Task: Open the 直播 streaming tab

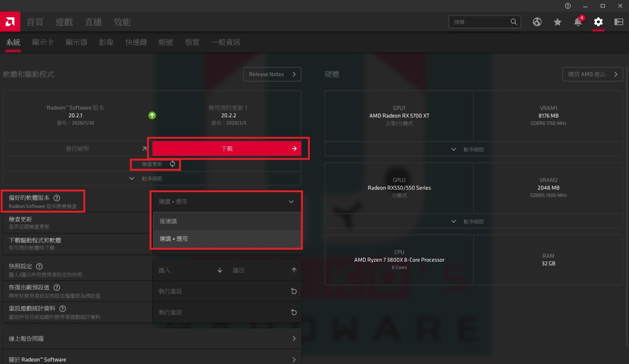Action: 93,22
